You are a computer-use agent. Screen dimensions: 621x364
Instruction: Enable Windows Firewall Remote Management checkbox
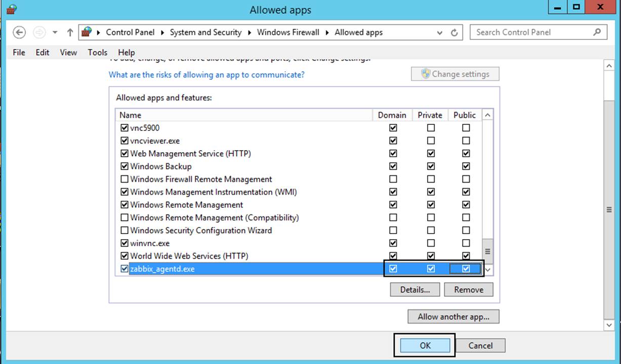click(x=125, y=179)
